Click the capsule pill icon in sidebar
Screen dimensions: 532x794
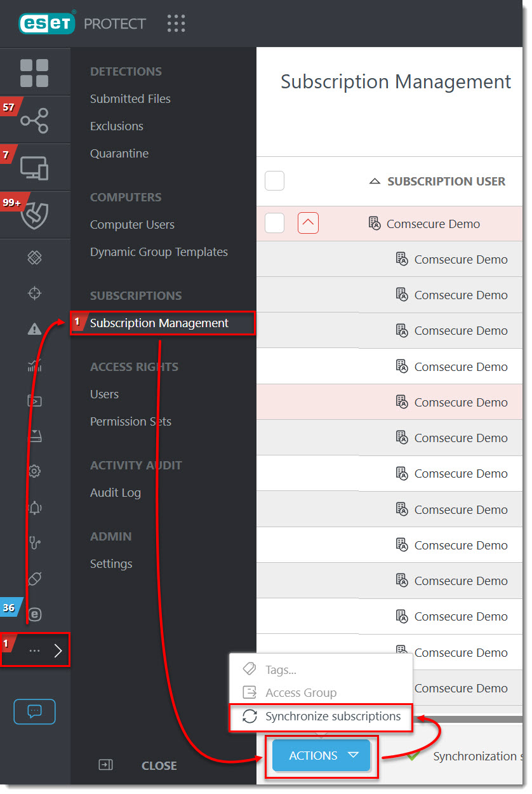34,579
